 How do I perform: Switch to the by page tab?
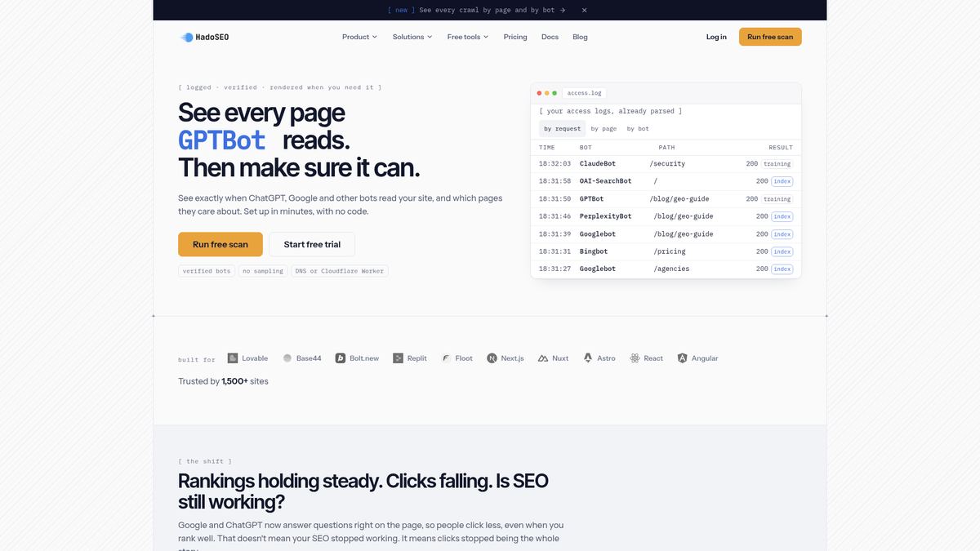[x=604, y=128]
